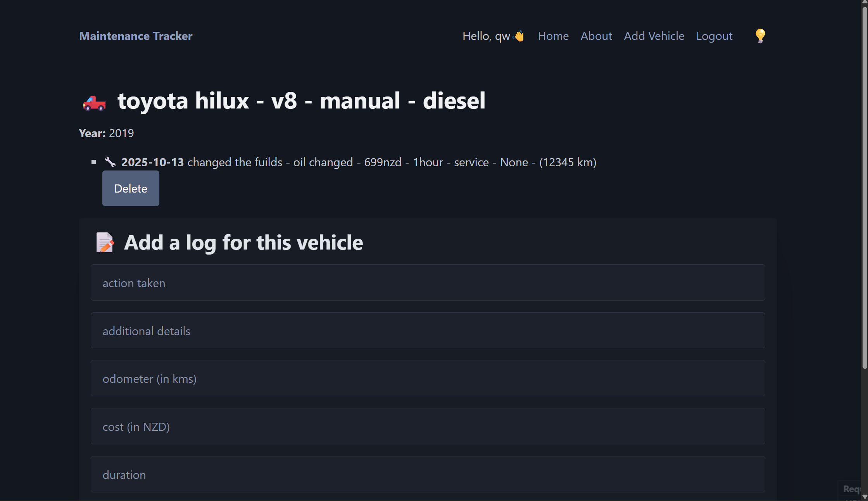Delete the 2025-10-13 maintenance log
868x501 pixels.
131,188
